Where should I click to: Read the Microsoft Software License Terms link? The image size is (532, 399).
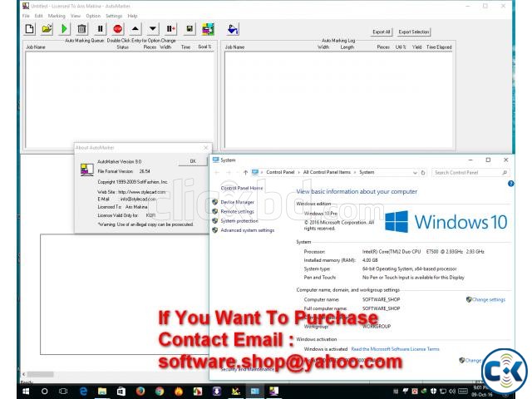[396, 349]
